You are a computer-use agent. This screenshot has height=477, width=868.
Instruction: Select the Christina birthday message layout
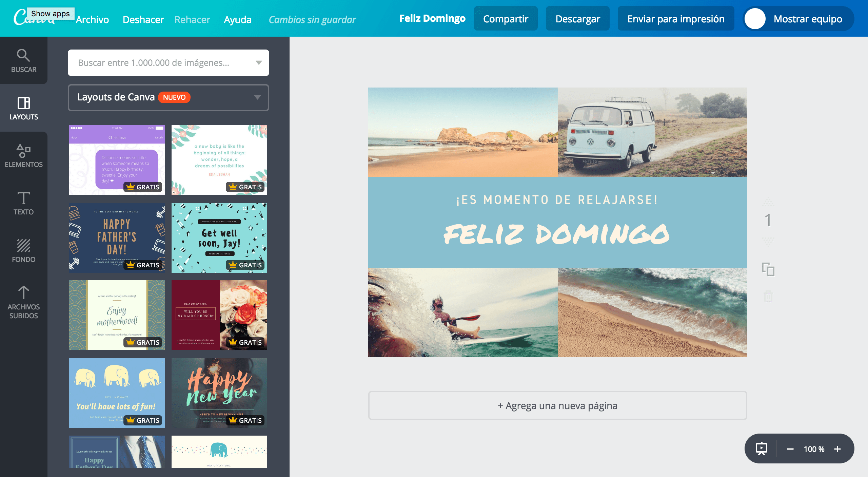tap(117, 160)
